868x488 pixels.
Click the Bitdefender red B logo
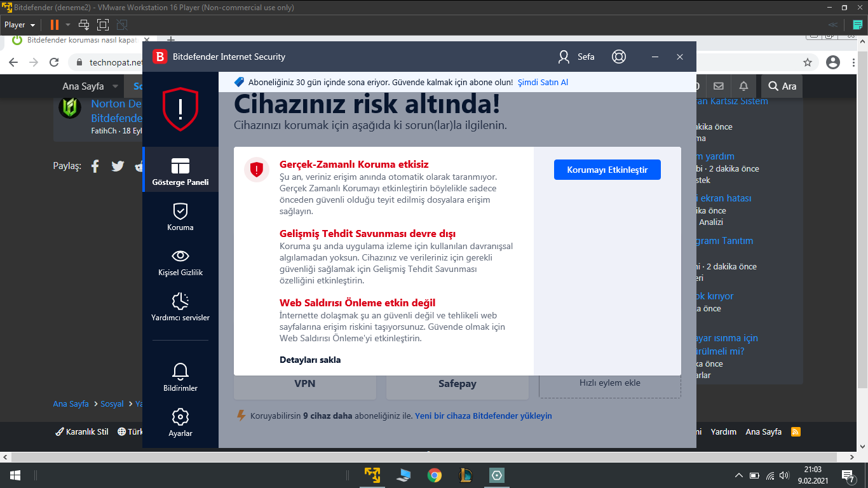click(x=159, y=57)
